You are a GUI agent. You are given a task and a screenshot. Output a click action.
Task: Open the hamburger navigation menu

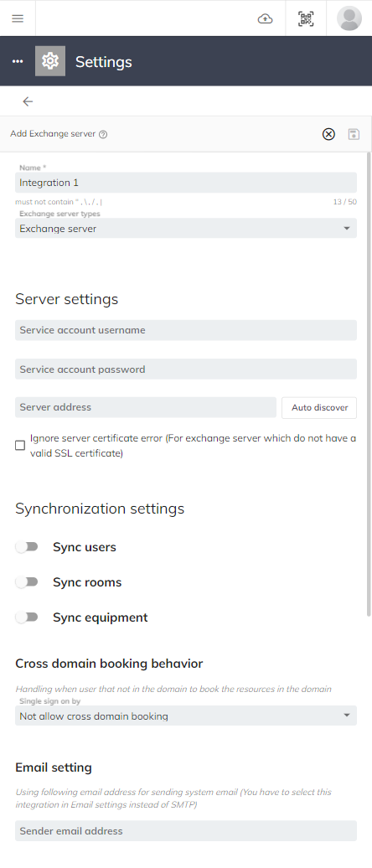pyautogui.click(x=18, y=18)
